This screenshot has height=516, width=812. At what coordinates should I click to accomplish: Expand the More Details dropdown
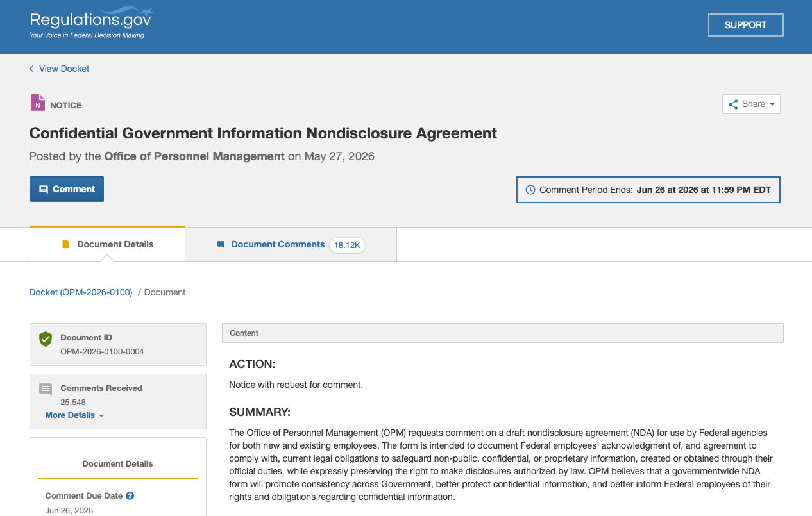[x=74, y=415]
